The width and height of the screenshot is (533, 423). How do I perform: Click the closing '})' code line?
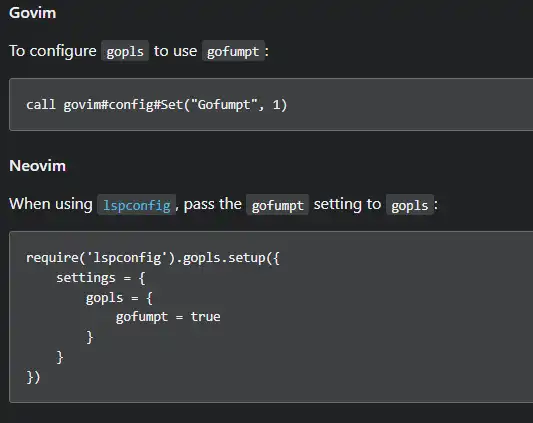(33, 377)
